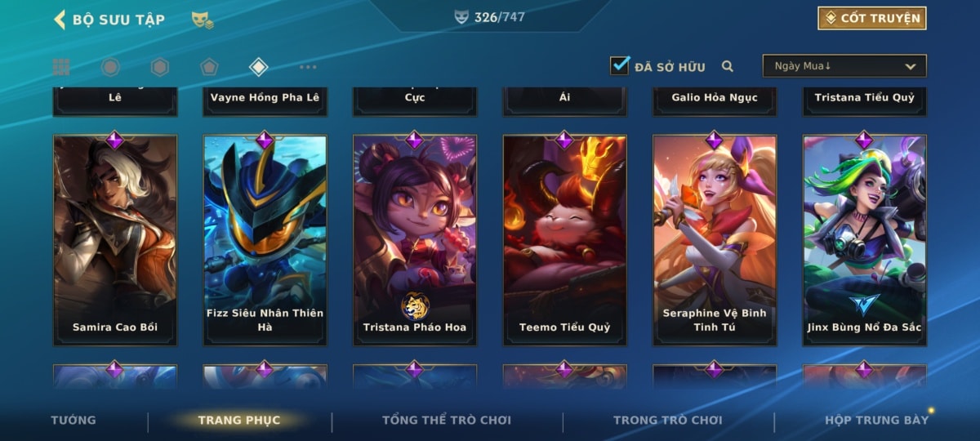This screenshot has width=980, height=441.
Task: Select the pentagon rarity filter icon
Action: click(209, 67)
